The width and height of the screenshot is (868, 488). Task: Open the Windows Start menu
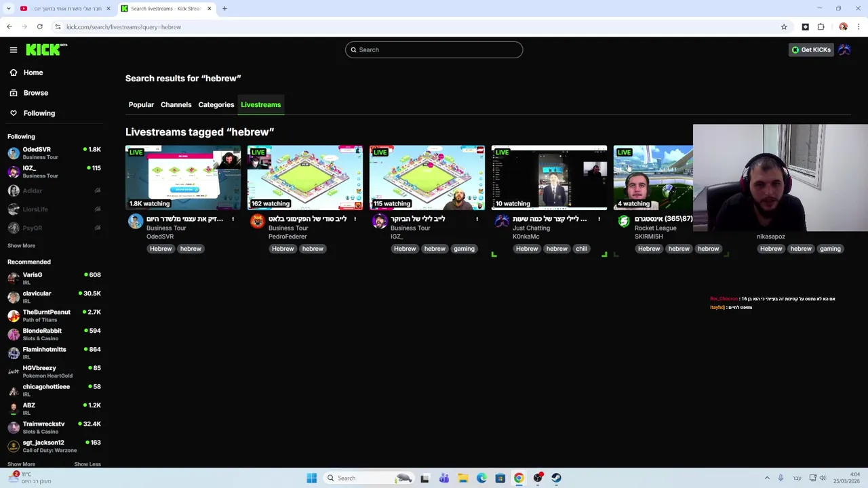point(311,478)
